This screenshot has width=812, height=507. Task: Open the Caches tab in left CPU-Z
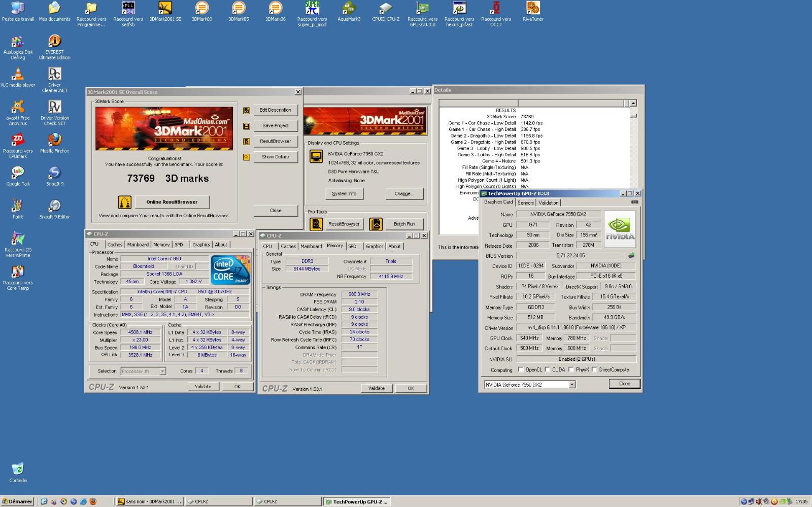115,245
